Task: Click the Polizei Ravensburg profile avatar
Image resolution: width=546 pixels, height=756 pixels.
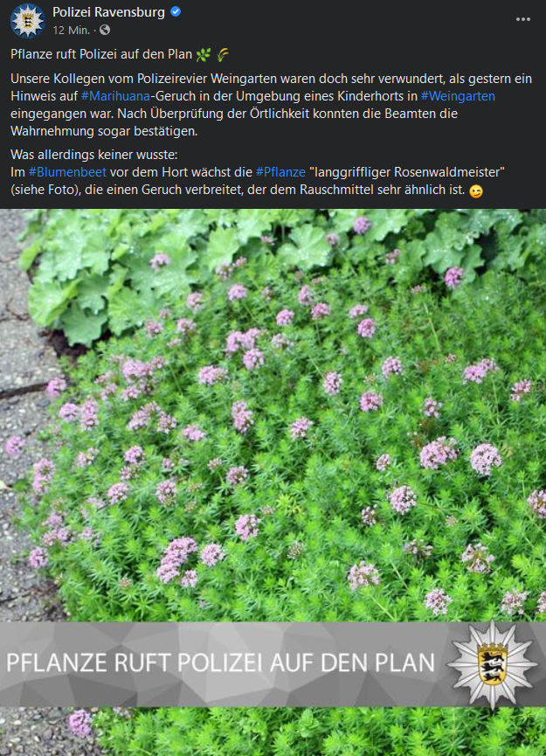Action: click(x=27, y=20)
